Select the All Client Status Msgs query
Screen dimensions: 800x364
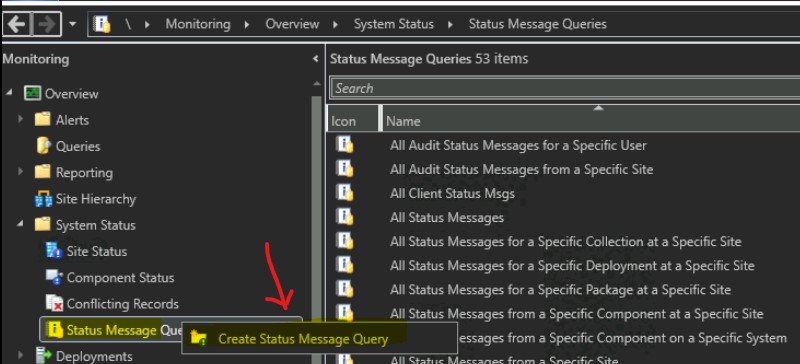452,193
